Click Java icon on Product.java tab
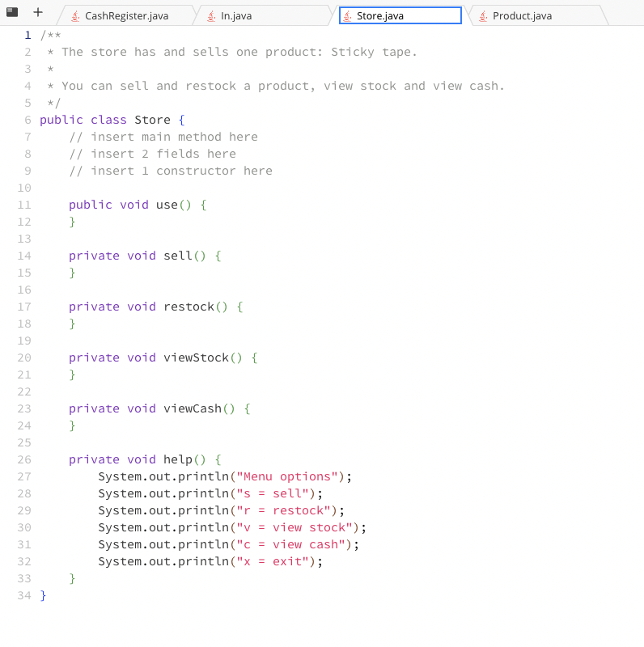644x647 pixels. (x=483, y=16)
